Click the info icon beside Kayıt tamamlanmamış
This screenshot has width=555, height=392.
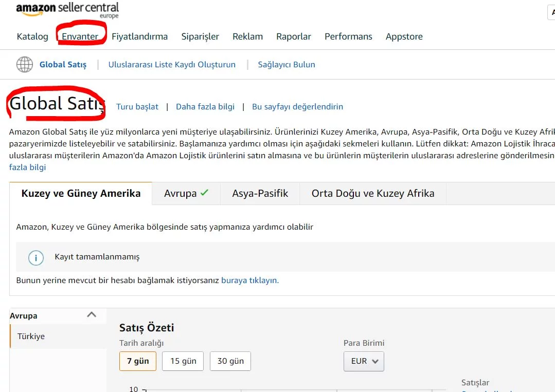tap(35, 258)
